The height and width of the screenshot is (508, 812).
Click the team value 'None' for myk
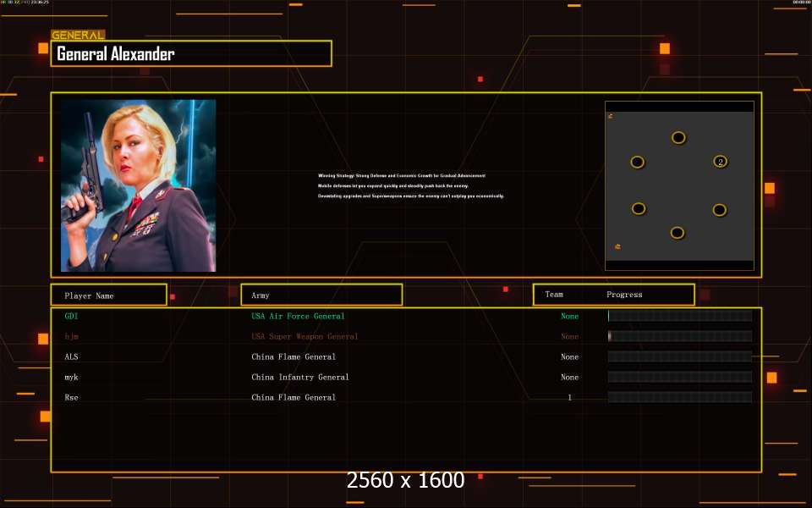569,378
